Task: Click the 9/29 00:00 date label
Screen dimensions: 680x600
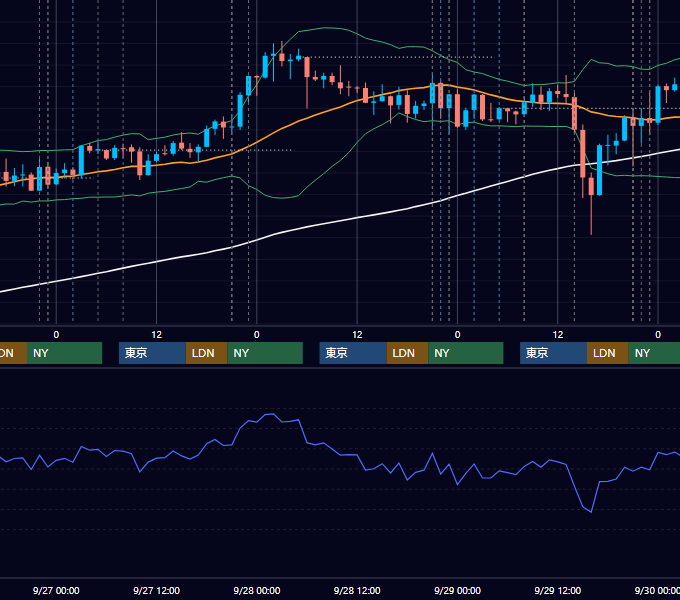Action: pyautogui.click(x=457, y=590)
